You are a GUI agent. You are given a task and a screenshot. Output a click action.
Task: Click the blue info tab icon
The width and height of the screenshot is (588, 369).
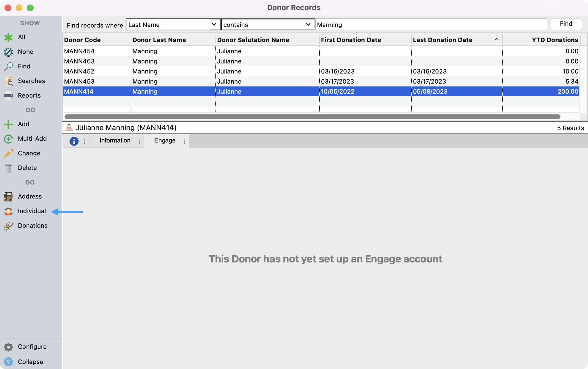pos(74,141)
